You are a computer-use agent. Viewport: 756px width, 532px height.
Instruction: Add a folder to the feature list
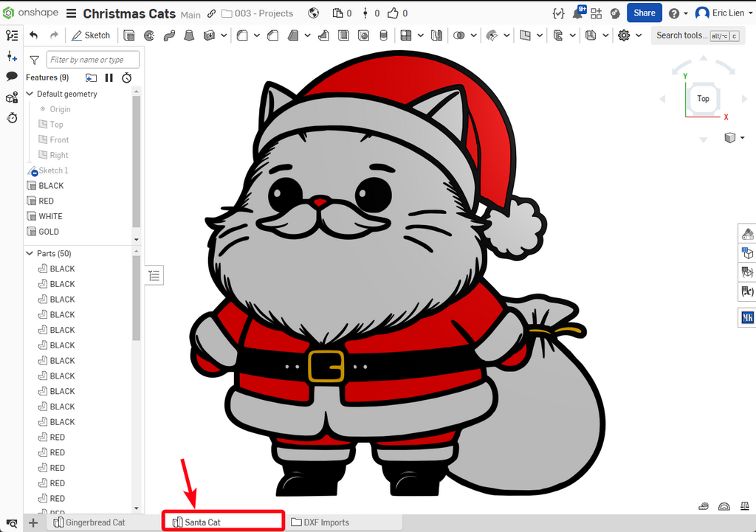click(91, 77)
